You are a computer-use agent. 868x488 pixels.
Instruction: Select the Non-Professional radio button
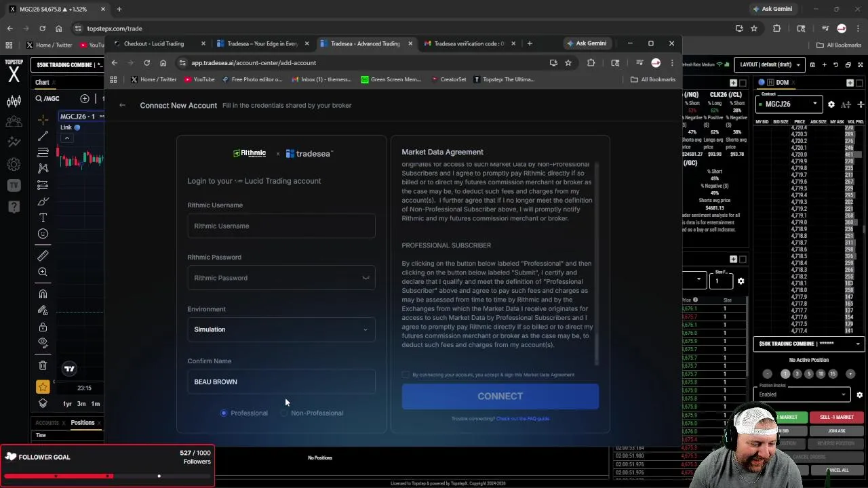284,413
